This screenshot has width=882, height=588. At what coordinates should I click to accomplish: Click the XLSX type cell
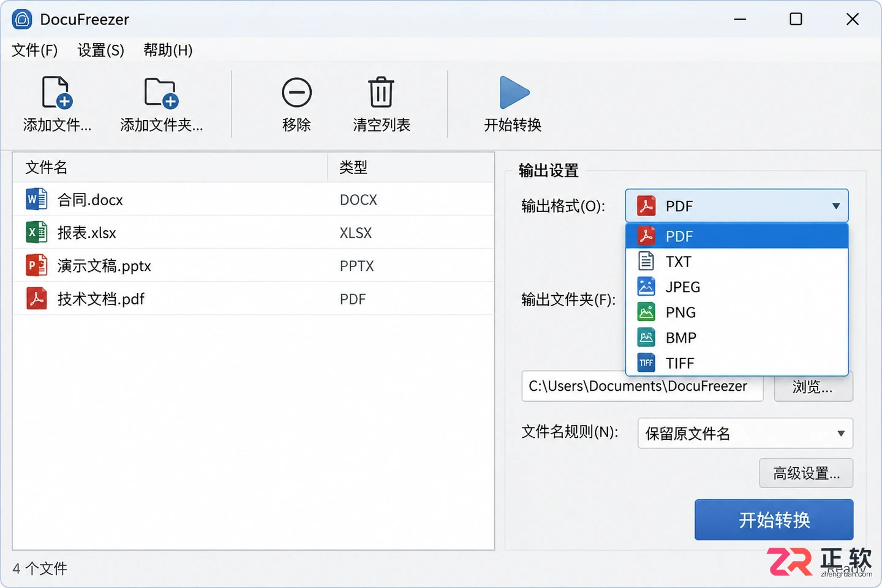(x=356, y=233)
